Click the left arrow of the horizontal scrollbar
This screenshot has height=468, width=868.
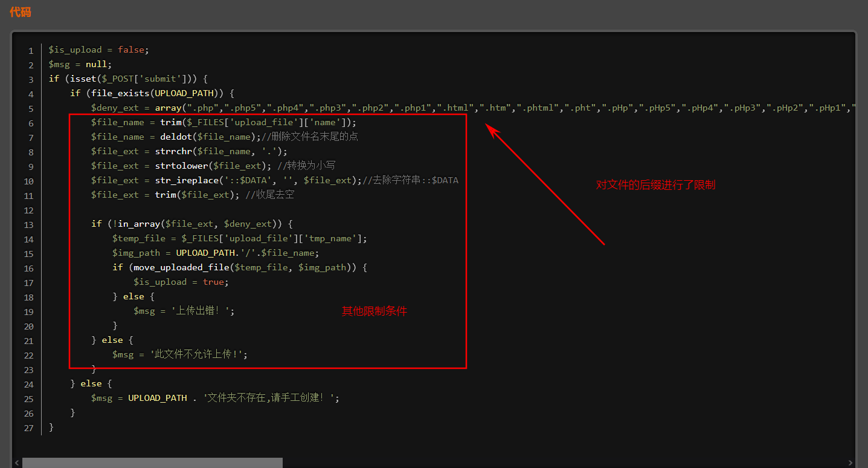17,463
